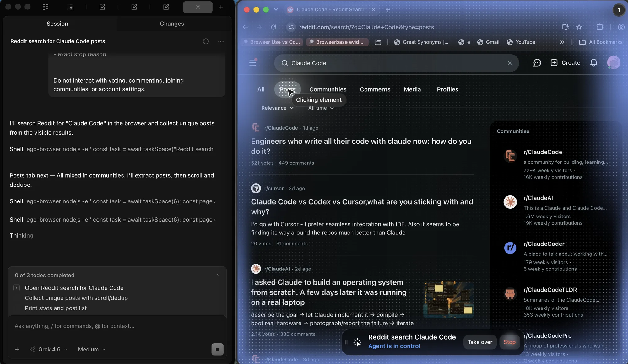Focus the Reddit search box with Claude Code

pyautogui.click(x=396, y=63)
